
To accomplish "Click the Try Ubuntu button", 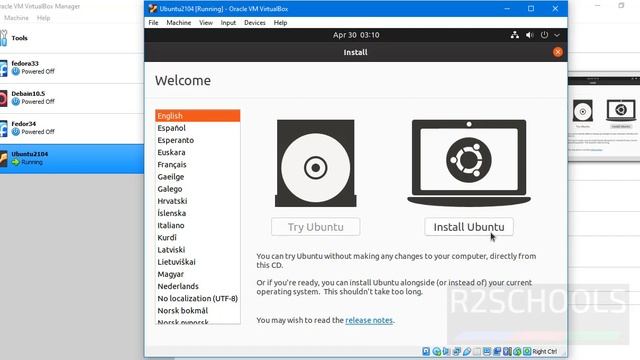I will [x=316, y=227].
